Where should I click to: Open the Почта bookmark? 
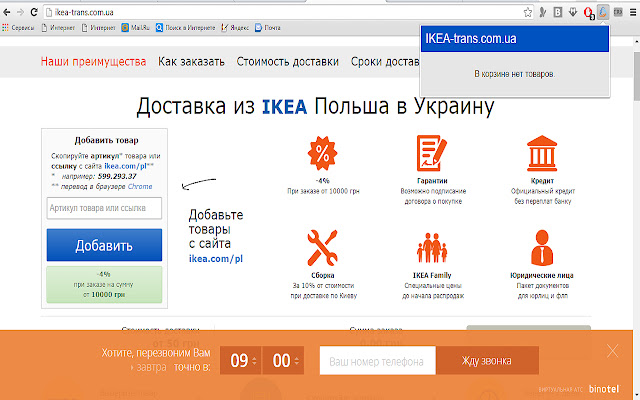point(267,28)
